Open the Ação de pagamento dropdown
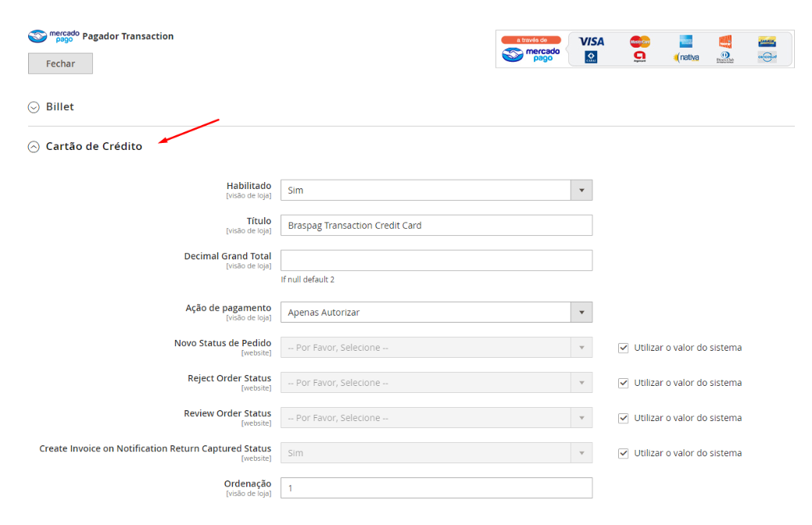Screen dimensions: 812x525 pos(435,312)
